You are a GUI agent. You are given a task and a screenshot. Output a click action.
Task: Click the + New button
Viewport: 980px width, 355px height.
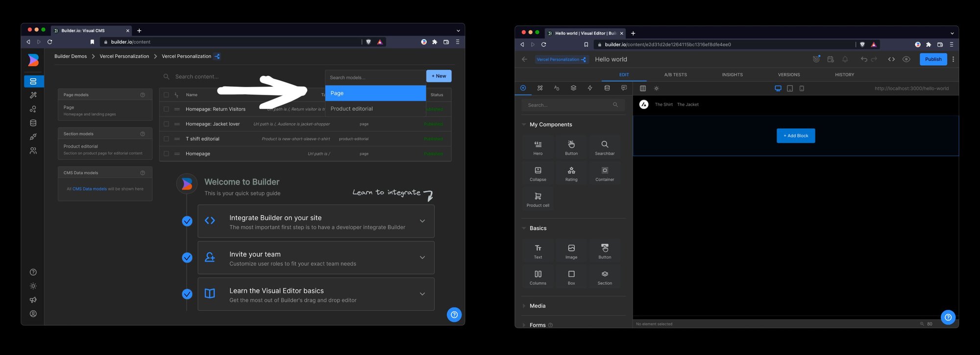pos(439,76)
